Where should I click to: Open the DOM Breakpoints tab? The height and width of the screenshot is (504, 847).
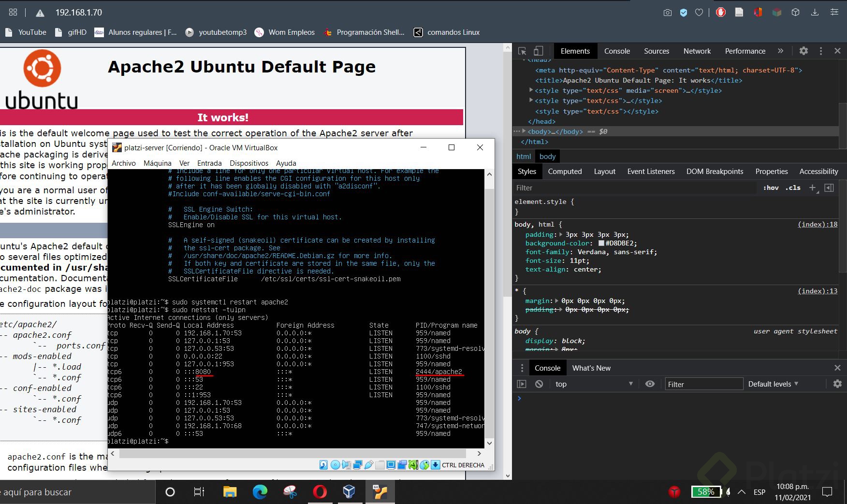(715, 171)
